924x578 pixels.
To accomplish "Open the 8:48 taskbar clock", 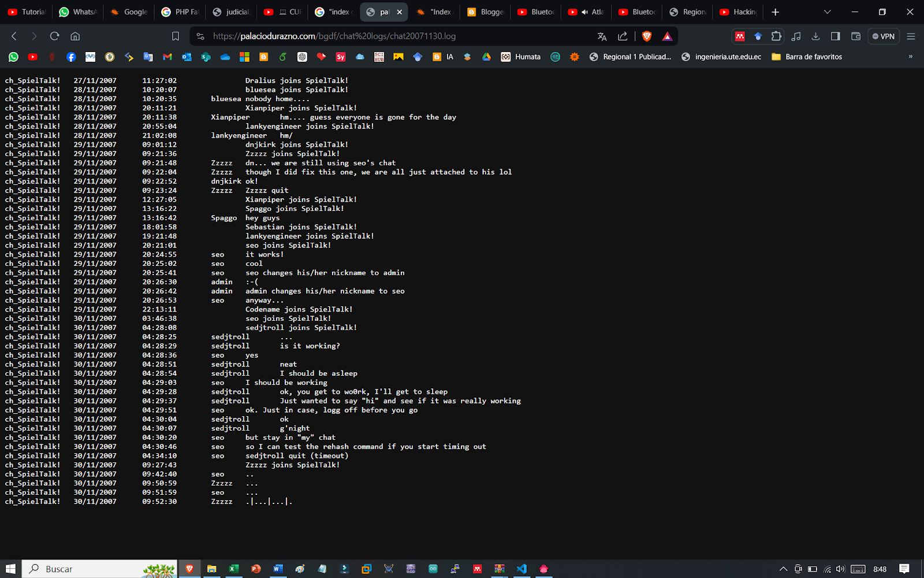I will (880, 569).
